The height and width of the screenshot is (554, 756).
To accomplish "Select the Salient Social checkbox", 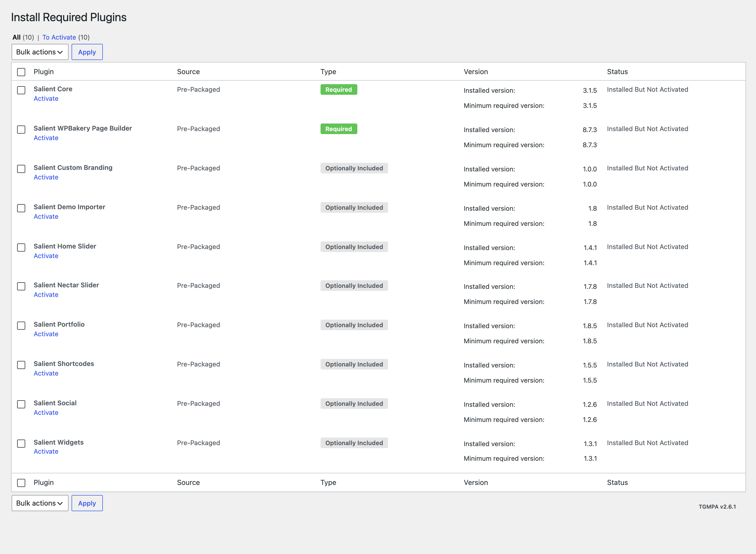I will pyautogui.click(x=21, y=404).
